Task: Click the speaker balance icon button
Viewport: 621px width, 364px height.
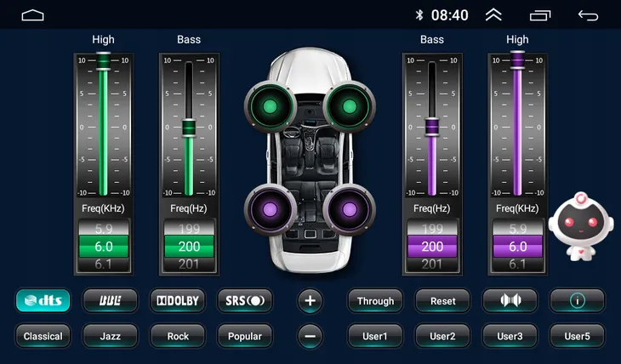Action: pyautogui.click(x=510, y=300)
